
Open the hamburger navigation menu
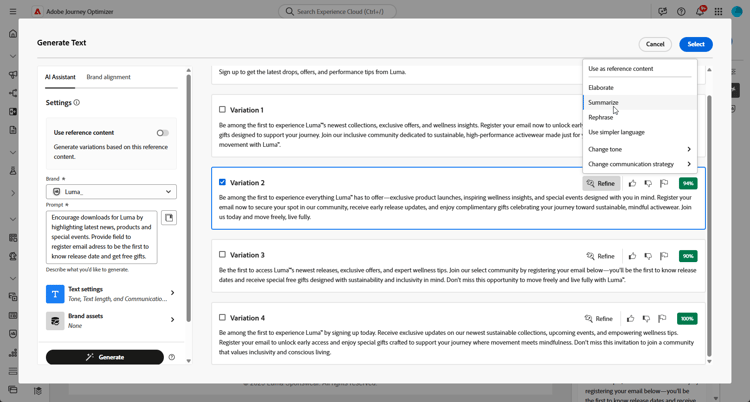pyautogui.click(x=13, y=11)
